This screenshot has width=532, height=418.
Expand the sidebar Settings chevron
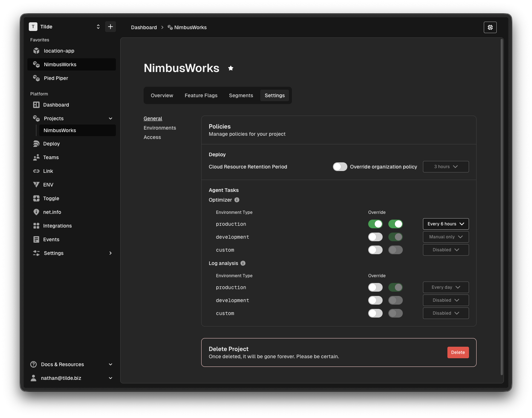point(111,253)
